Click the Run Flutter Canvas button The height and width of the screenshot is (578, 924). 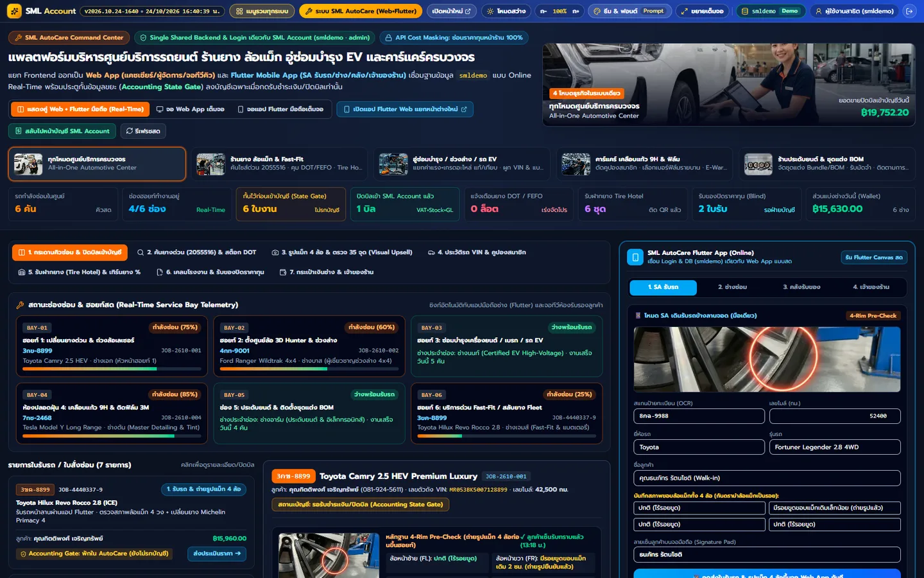874,258
